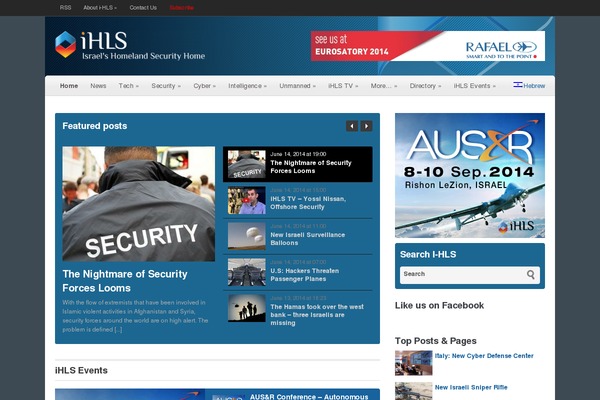Open the iHLS Events menu
This screenshot has height=400, width=600.
[475, 86]
